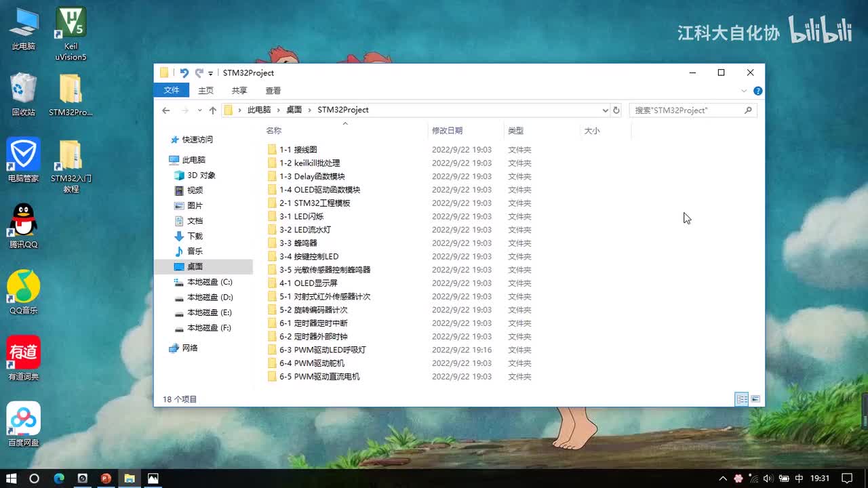
Task: Open the recent locations dropdown arrow
Action: 199,110
